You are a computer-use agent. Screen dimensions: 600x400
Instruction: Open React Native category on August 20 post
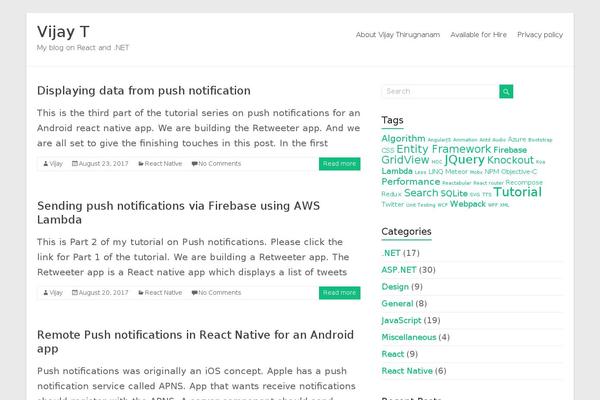(x=163, y=293)
